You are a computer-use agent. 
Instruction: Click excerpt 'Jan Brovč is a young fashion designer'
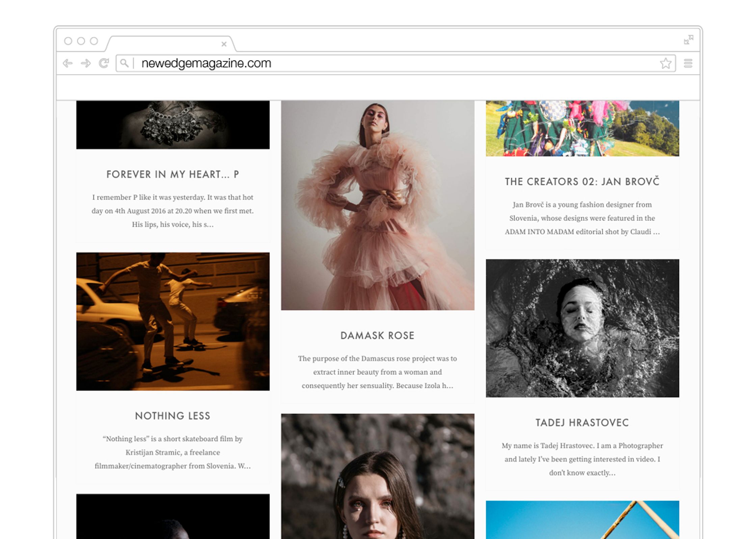point(582,218)
